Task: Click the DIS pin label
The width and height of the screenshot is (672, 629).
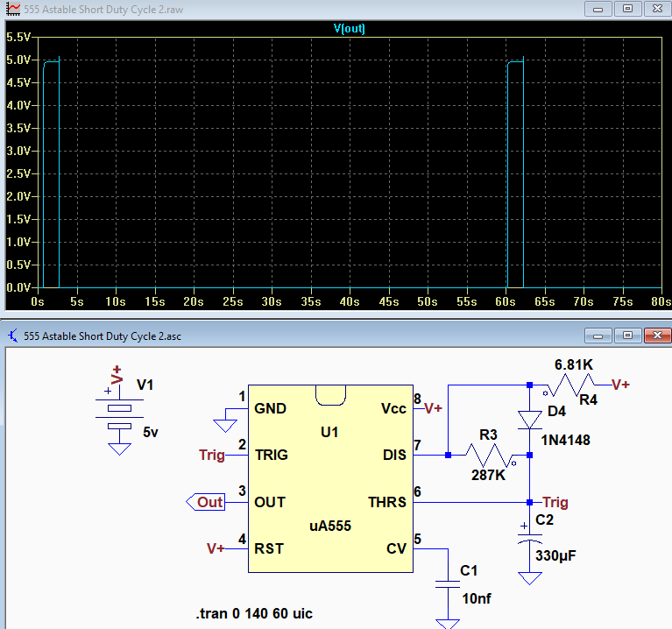Action: tap(394, 455)
